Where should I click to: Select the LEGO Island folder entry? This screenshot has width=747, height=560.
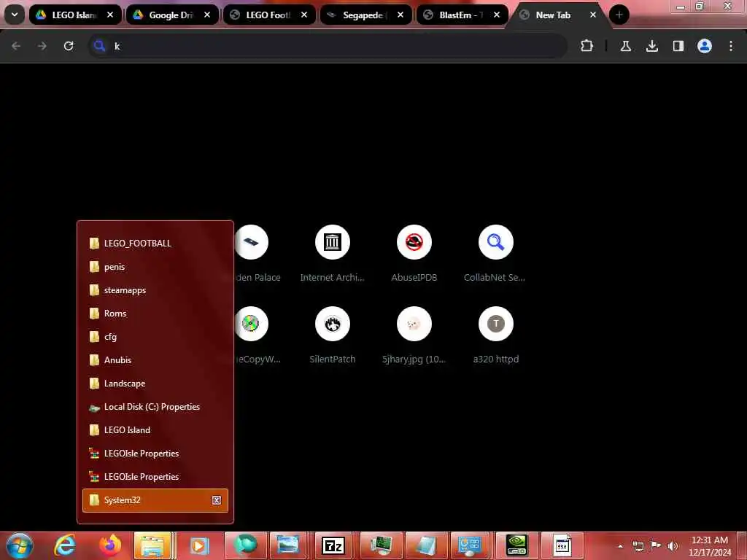tap(155, 430)
